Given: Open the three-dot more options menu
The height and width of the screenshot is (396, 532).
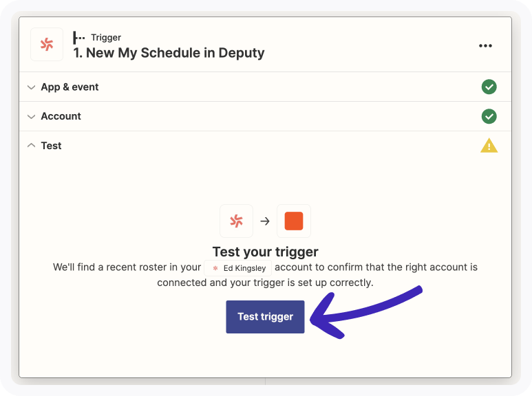Looking at the screenshot, I should coord(485,46).
